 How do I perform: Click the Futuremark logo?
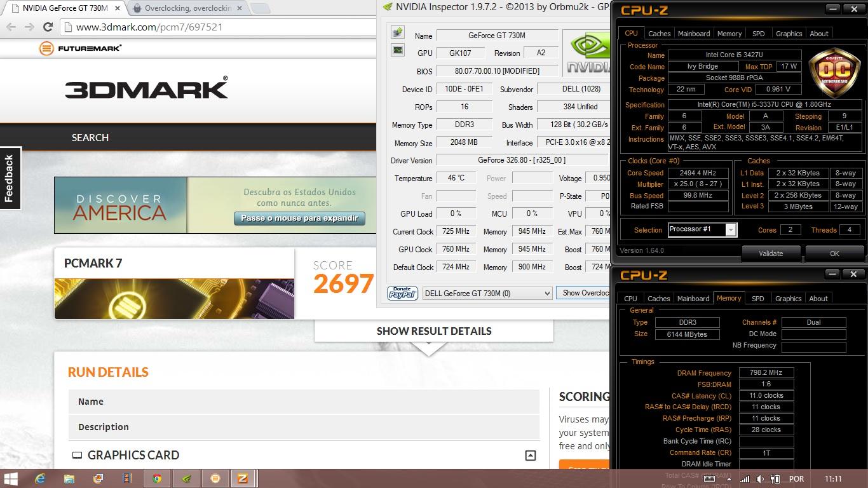click(x=80, y=48)
